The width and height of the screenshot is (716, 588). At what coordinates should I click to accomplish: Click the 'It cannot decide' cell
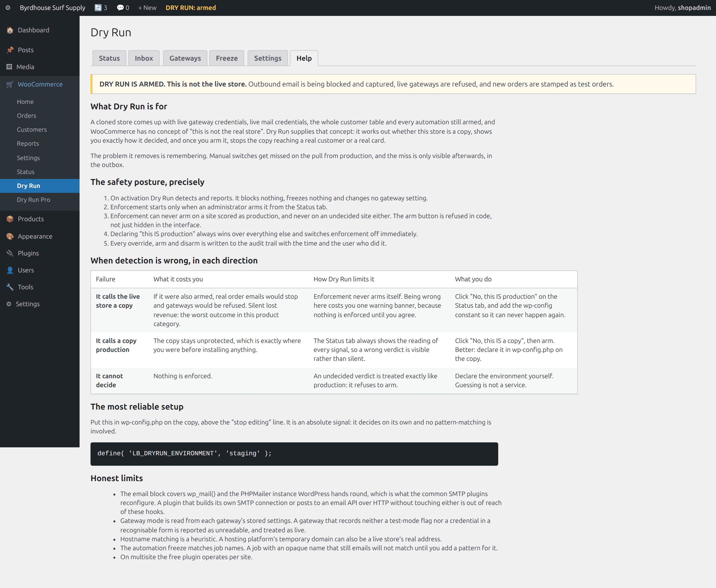click(120, 381)
